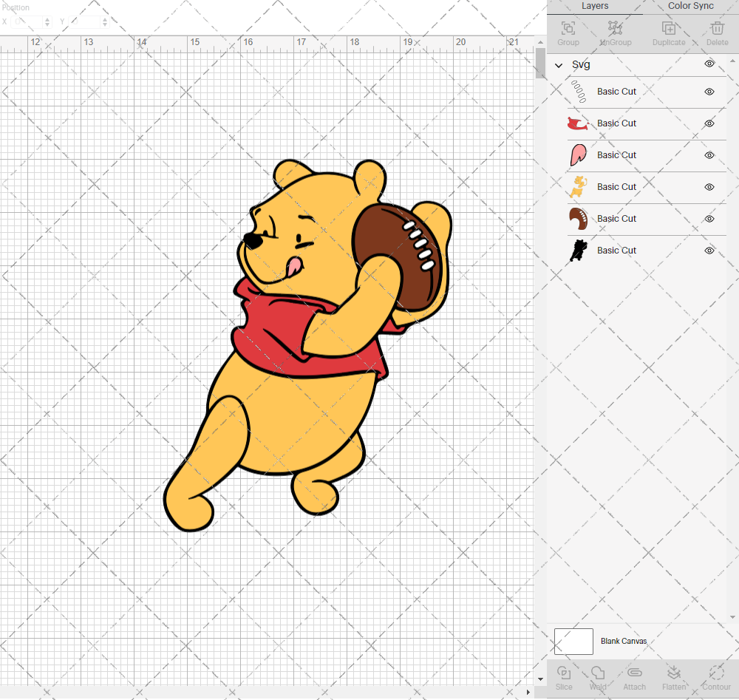
Task: Hide the red shirt Basic Cut layer
Action: tap(709, 123)
